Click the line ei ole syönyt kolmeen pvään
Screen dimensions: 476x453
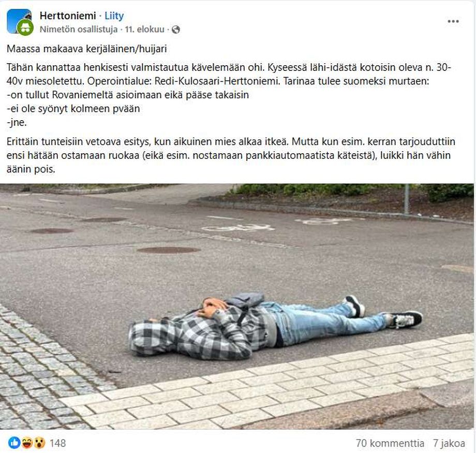point(73,109)
